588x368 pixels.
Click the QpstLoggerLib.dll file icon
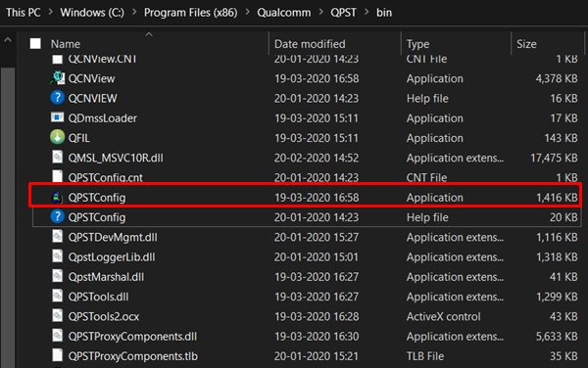tap(57, 256)
